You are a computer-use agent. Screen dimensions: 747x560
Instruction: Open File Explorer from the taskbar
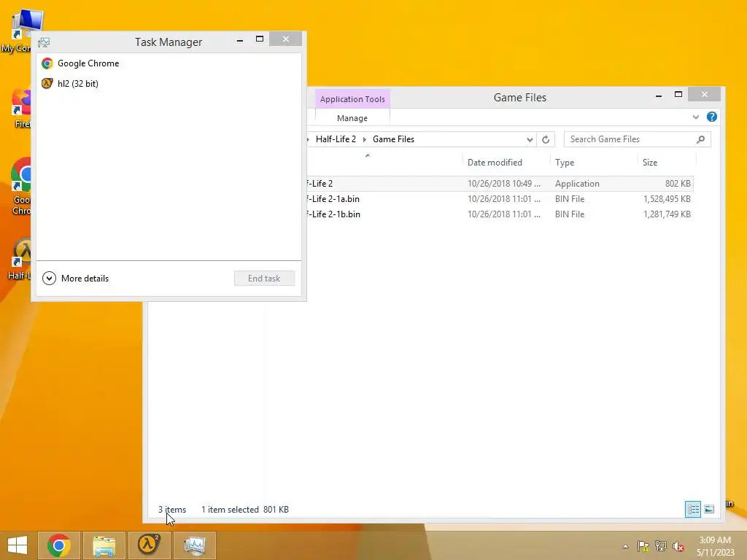[x=104, y=545]
